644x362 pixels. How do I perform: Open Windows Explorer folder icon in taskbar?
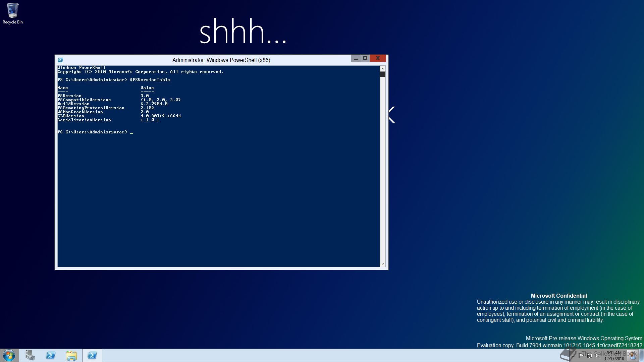click(x=71, y=355)
